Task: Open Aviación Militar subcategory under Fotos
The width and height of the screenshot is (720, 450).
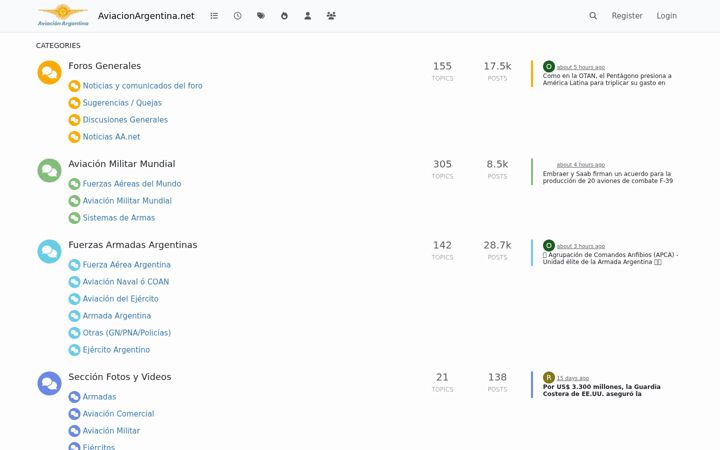Action: 112,431
